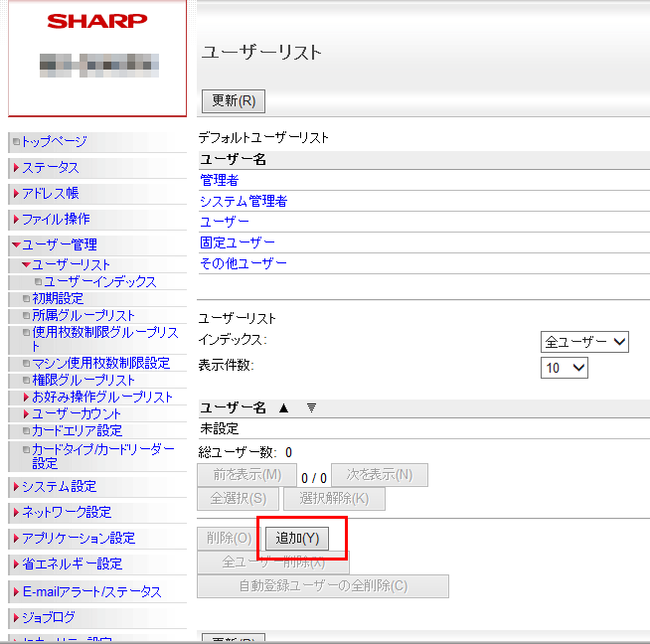Open the 管理者 user link
650x644 pixels.
click(x=220, y=181)
